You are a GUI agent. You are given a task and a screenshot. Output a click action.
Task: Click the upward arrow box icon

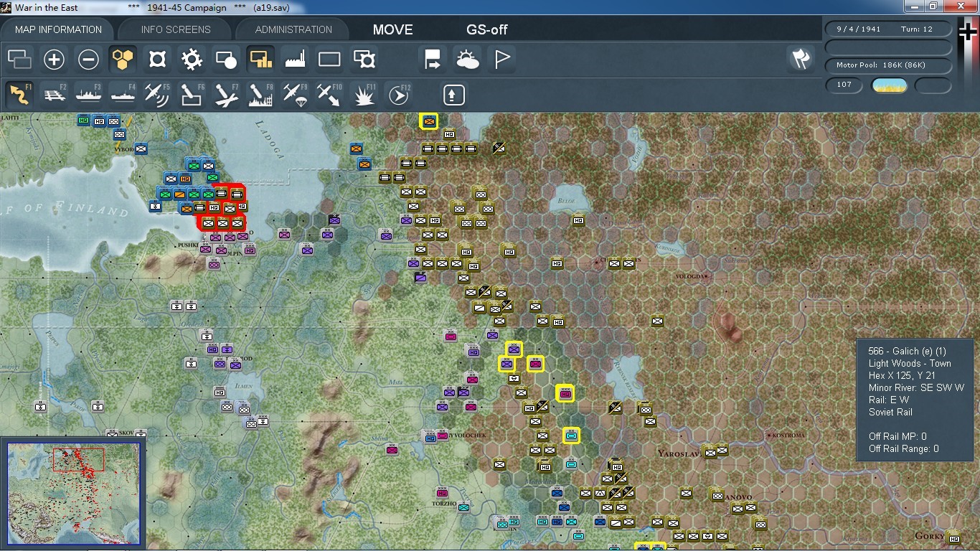pyautogui.click(x=454, y=94)
